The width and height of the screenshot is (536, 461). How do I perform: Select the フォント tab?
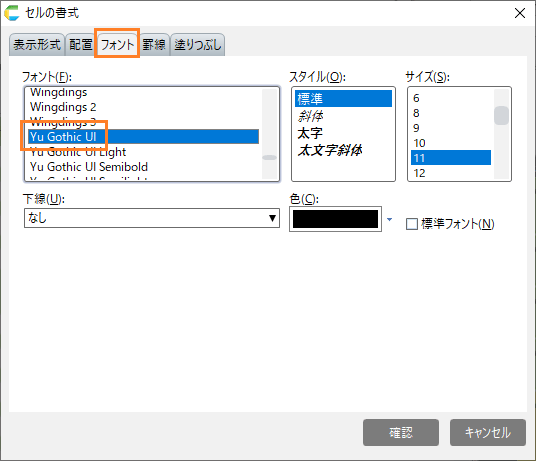117,44
